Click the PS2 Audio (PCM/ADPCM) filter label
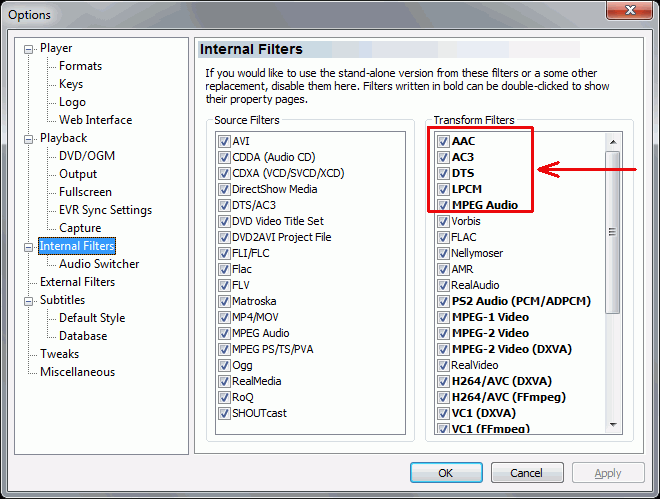The image size is (660, 499). click(521, 301)
